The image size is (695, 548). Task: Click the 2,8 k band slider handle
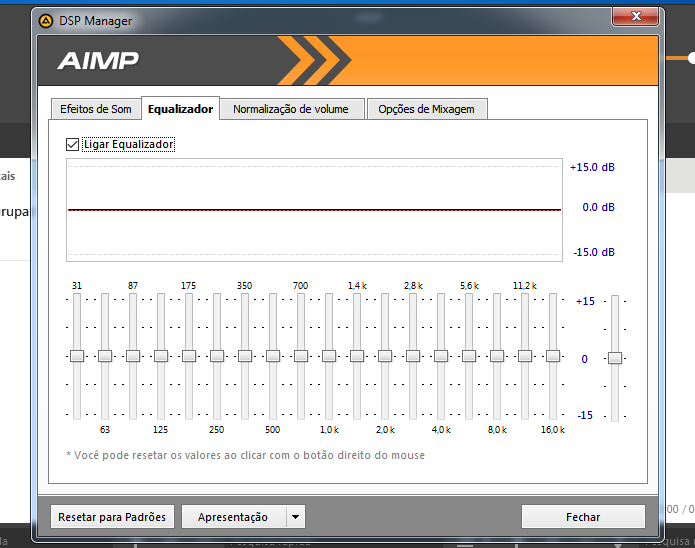point(413,356)
